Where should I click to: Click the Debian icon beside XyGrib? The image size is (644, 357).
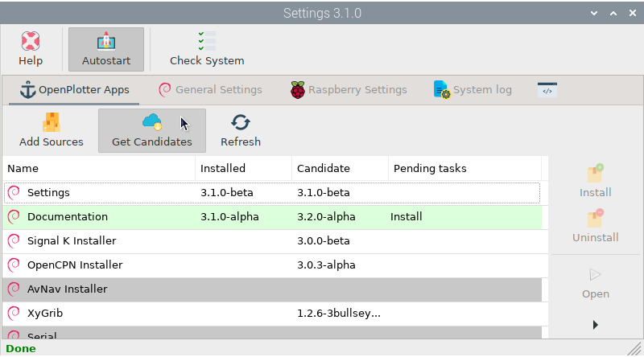coord(14,314)
